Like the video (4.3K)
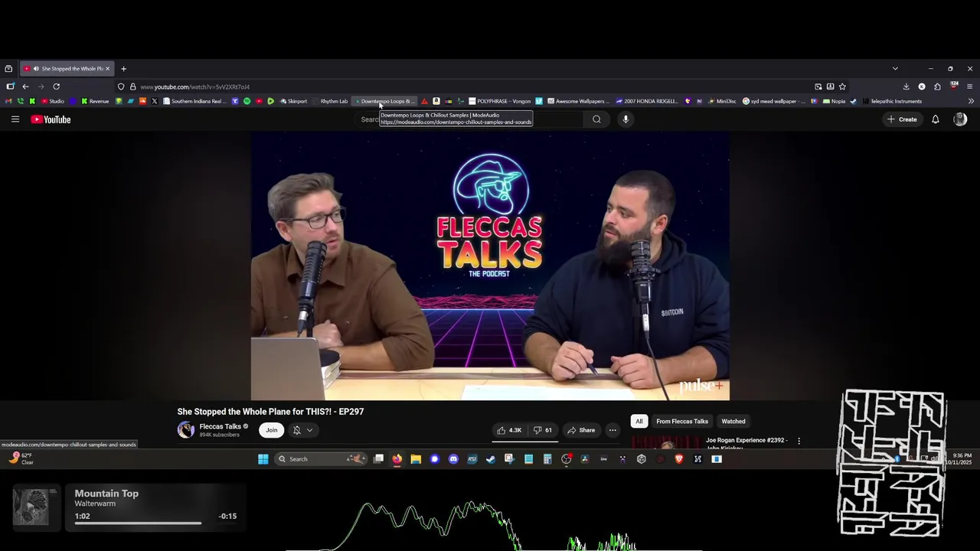980x551 pixels. pyautogui.click(x=509, y=430)
